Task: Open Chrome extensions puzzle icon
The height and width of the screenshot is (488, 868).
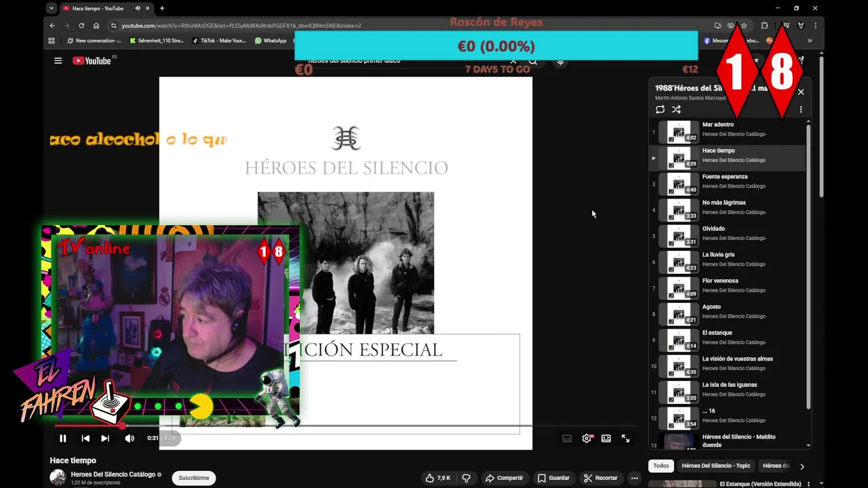Action: pyautogui.click(x=765, y=26)
